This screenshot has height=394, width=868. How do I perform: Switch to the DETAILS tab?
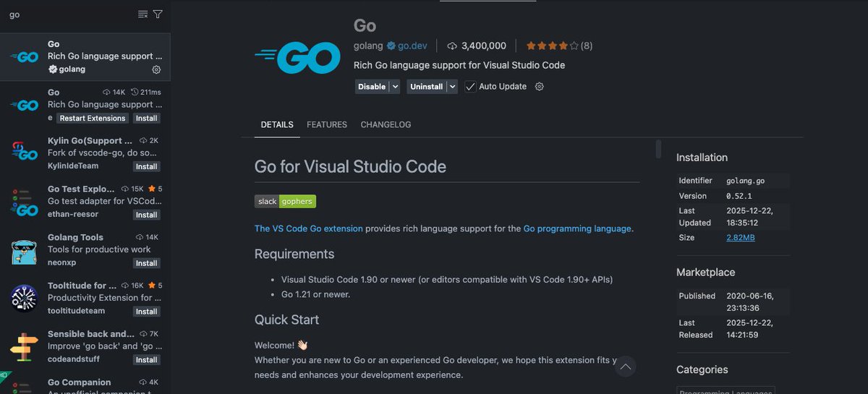(277, 124)
